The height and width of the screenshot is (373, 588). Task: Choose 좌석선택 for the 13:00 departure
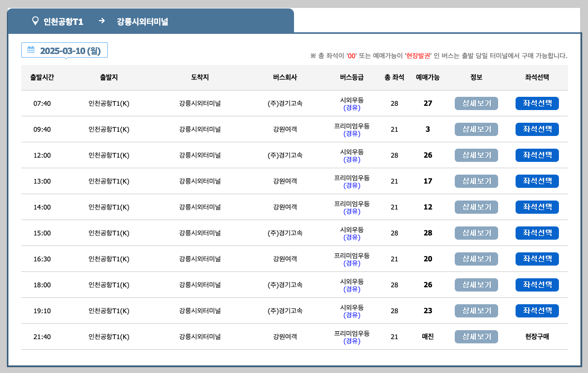[537, 181]
